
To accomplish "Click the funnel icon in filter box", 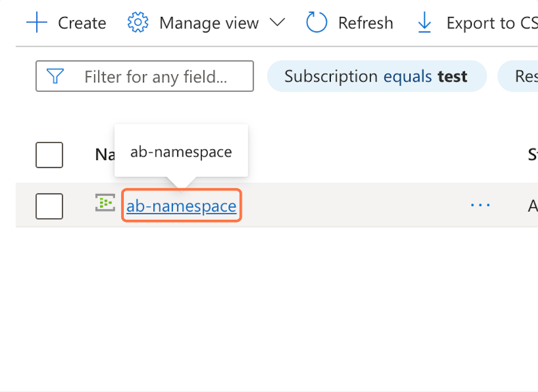I will coord(55,76).
